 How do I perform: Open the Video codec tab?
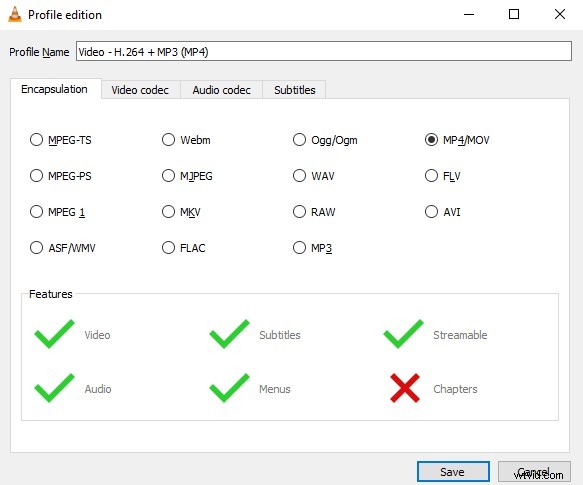click(x=140, y=90)
